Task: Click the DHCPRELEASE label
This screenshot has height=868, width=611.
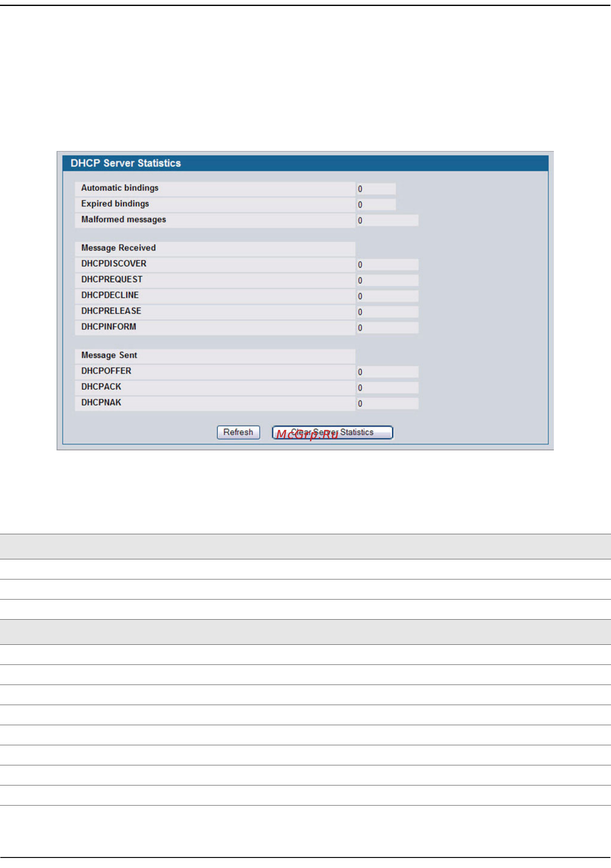Action: [111, 311]
